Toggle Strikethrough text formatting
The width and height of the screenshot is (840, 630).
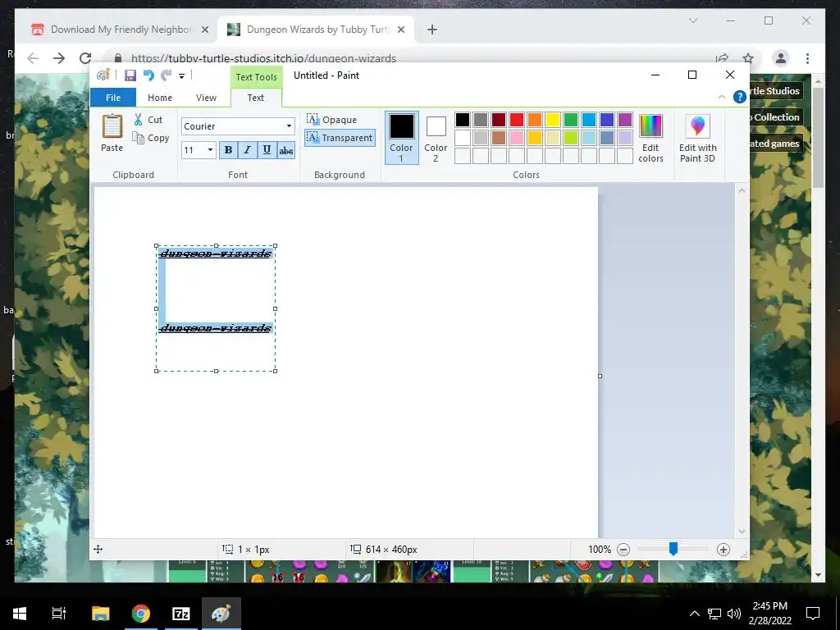coord(285,150)
